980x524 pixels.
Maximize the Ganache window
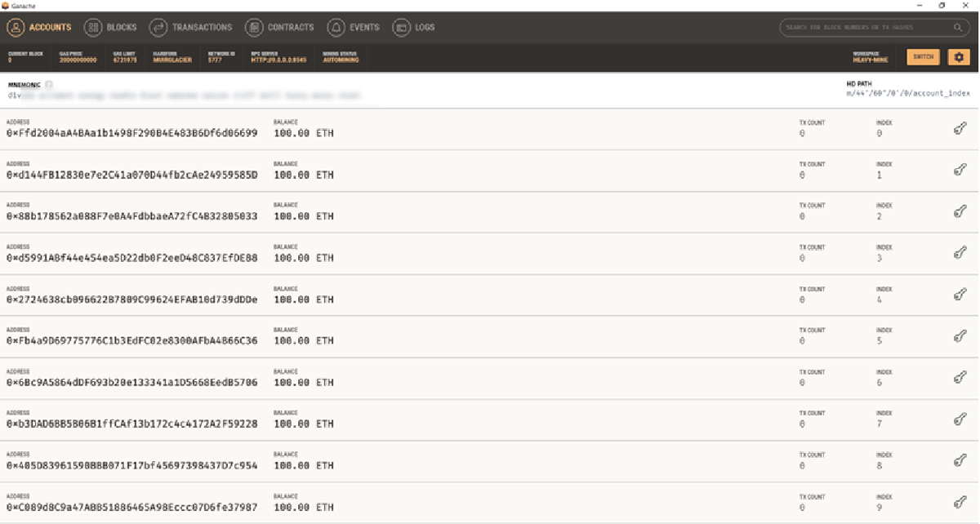pos(942,5)
